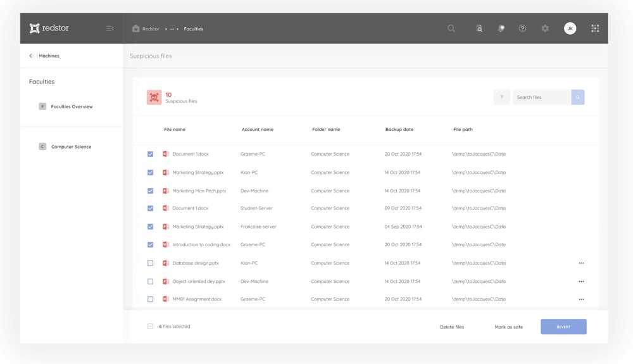This screenshot has height=364, width=633.
Task: Collapse the sidebar with the menu icon
Action: [x=110, y=28]
